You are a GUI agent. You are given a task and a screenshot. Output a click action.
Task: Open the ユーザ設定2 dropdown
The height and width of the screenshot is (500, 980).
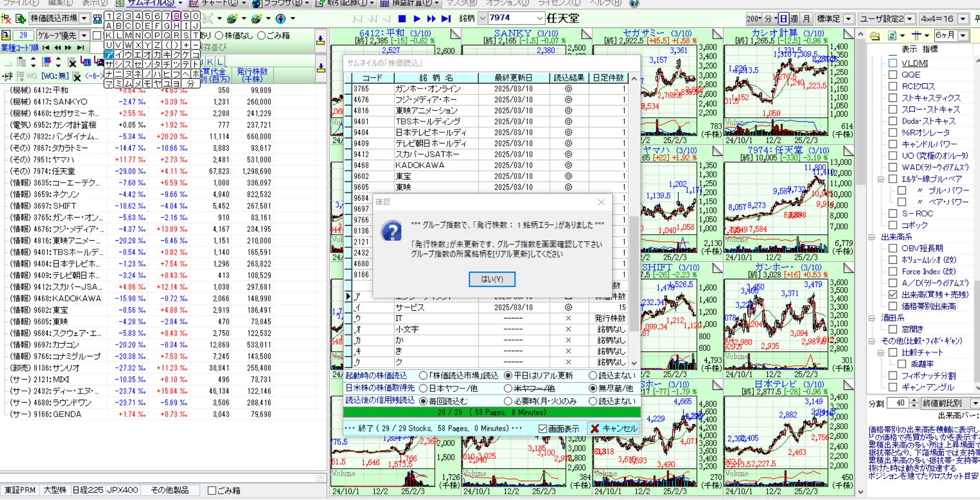(910, 19)
